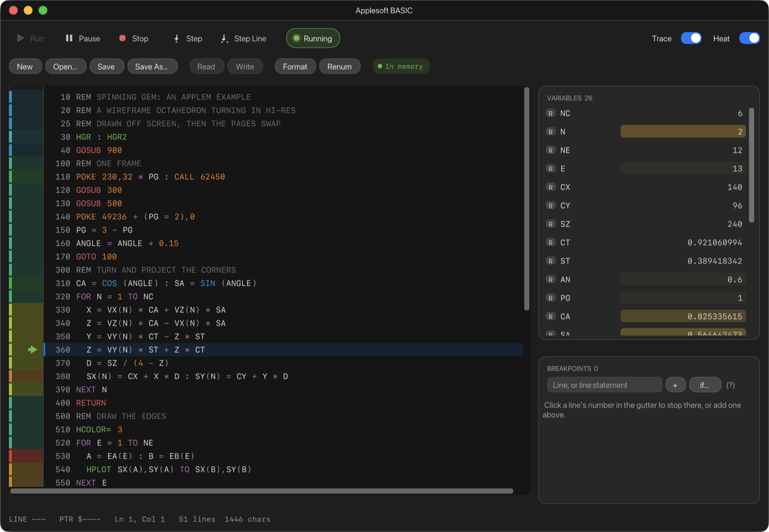This screenshot has width=769, height=532.
Task: Select CT variable value 0.921060994
Action: (715, 243)
